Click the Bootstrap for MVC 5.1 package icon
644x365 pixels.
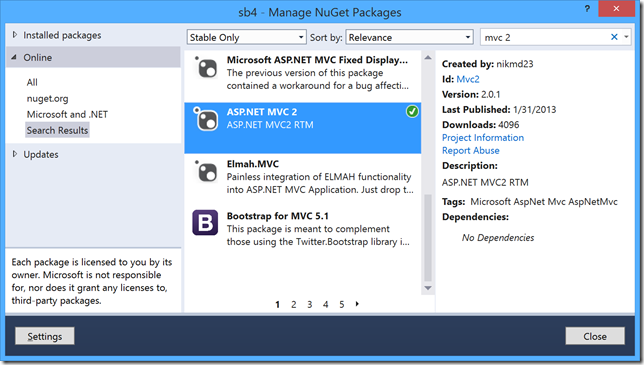(205, 222)
